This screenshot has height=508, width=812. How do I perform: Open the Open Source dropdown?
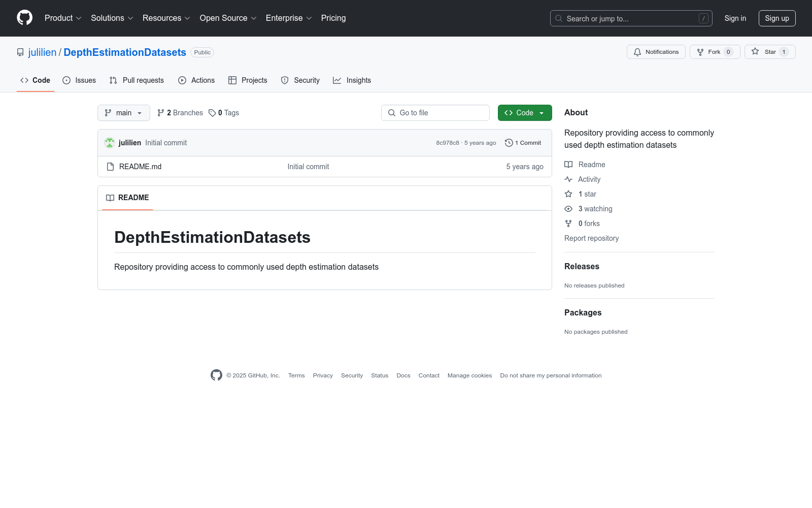click(x=228, y=18)
